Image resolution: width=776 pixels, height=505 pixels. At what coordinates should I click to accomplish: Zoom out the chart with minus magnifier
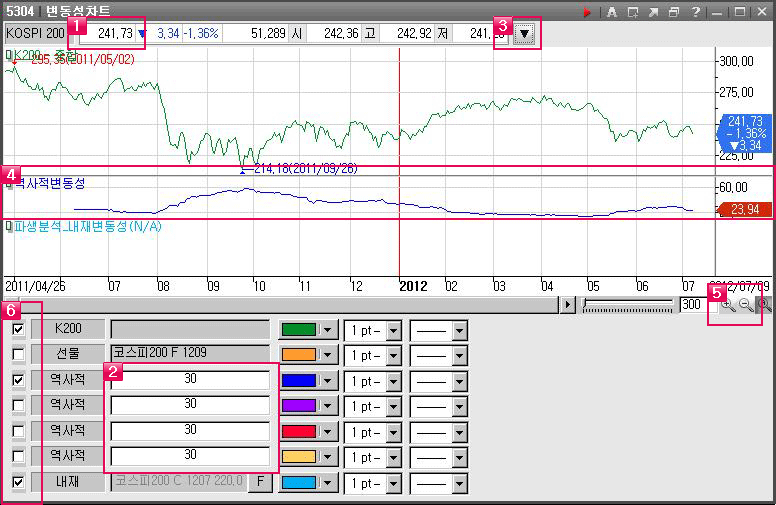745,304
